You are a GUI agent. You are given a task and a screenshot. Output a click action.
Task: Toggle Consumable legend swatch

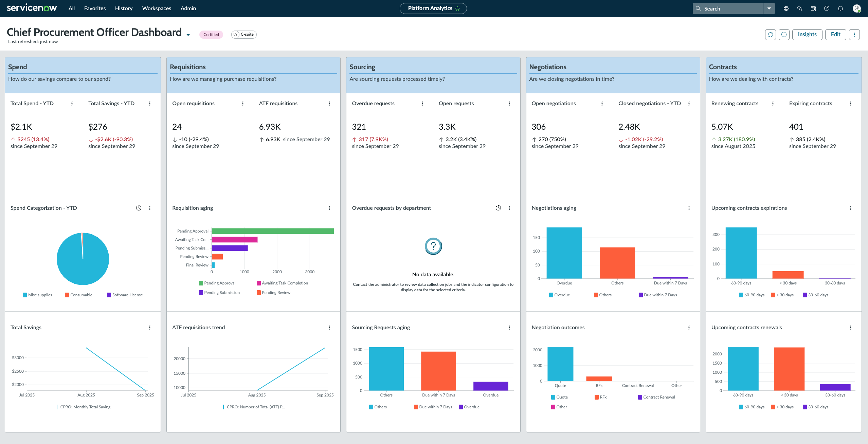(67, 295)
